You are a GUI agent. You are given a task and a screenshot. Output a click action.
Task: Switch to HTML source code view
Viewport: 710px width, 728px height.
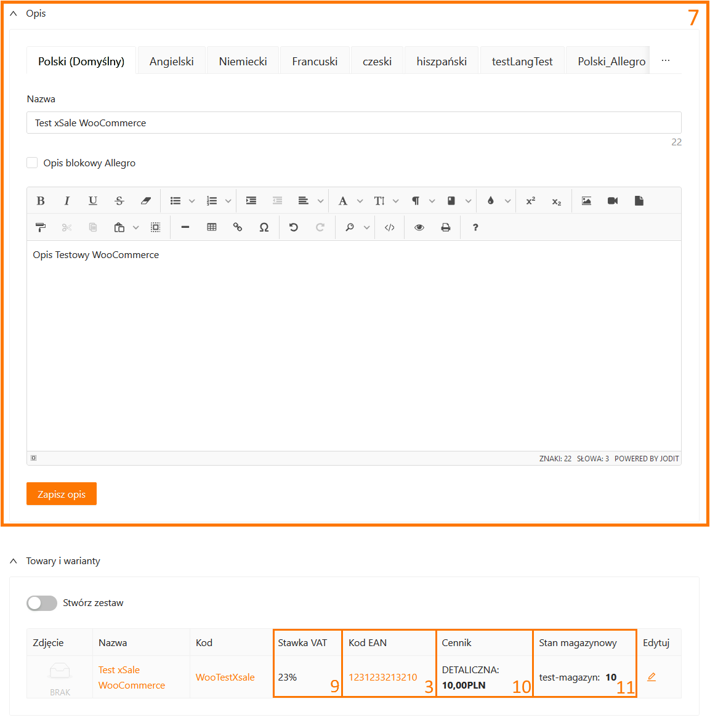389,227
